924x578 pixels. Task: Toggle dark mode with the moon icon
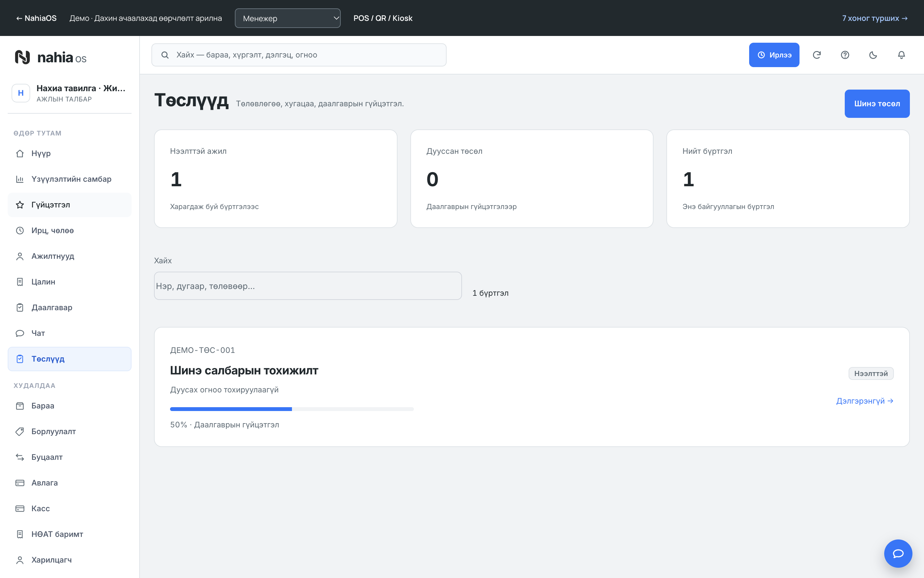[873, 55]
